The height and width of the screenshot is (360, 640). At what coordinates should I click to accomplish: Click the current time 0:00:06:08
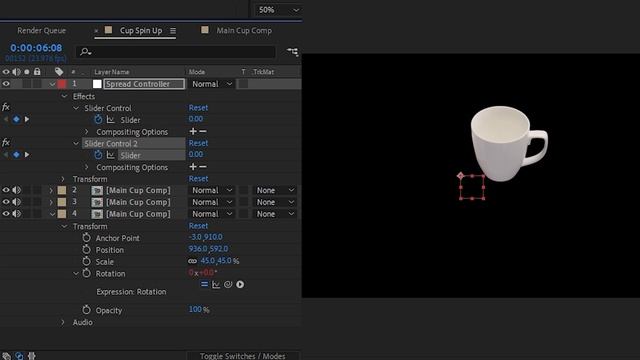tap(36, 48)
